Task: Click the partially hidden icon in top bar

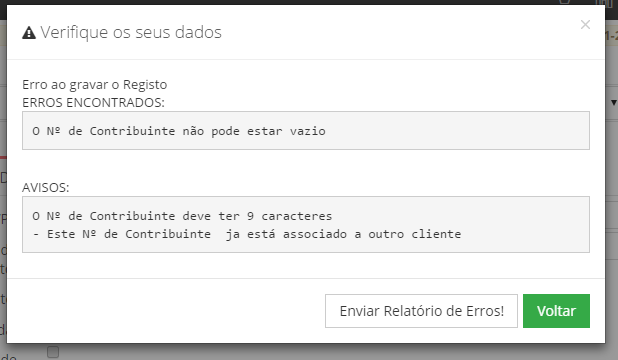Action: [564, 2]
